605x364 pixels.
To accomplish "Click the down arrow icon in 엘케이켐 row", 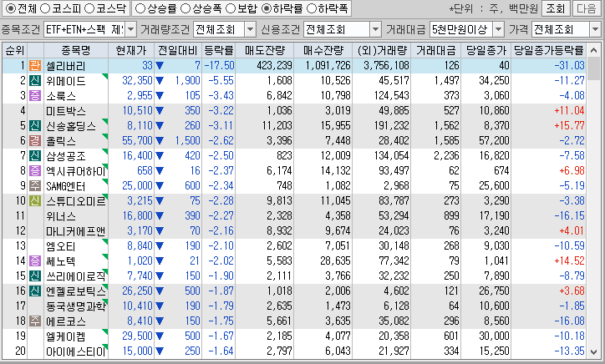I will 160,336.
